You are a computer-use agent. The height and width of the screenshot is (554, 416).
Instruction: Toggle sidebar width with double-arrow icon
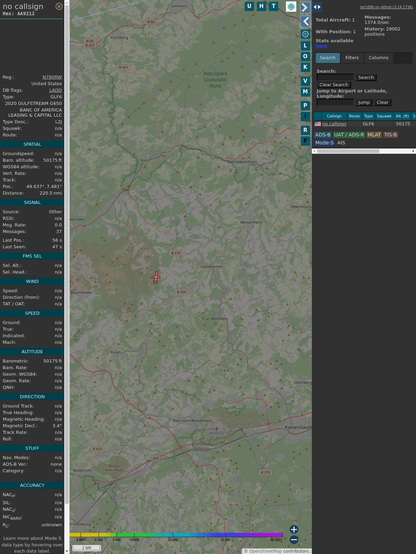[x=317, y=7]
